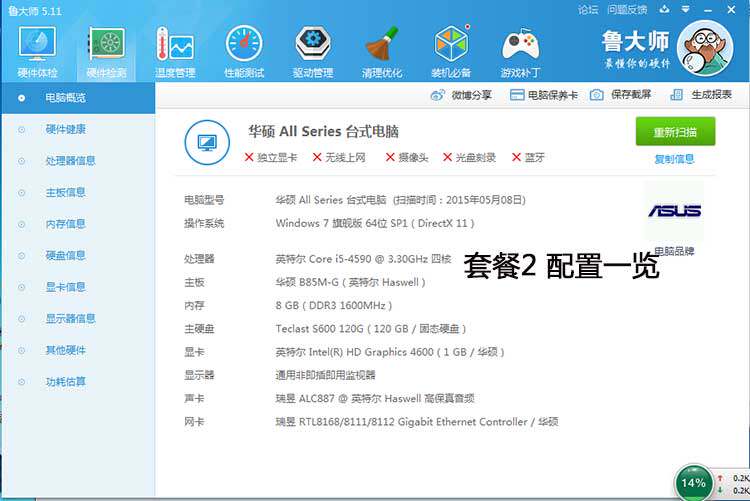
Task: Click green 重新扫描 rescan button
Action: click(675, 131)
